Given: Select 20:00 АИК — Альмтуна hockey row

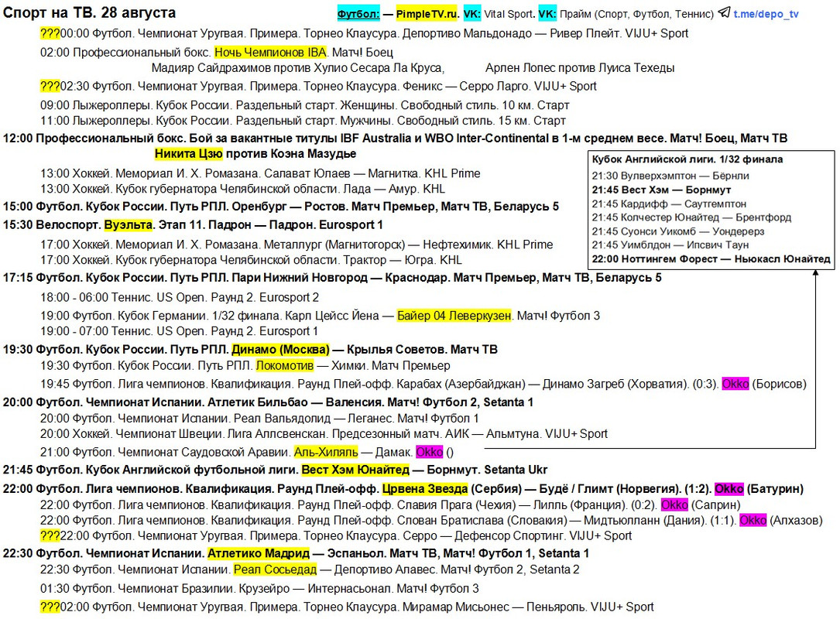Looking at the screenshot, I should pyautogui.click(x=324, y=434).
